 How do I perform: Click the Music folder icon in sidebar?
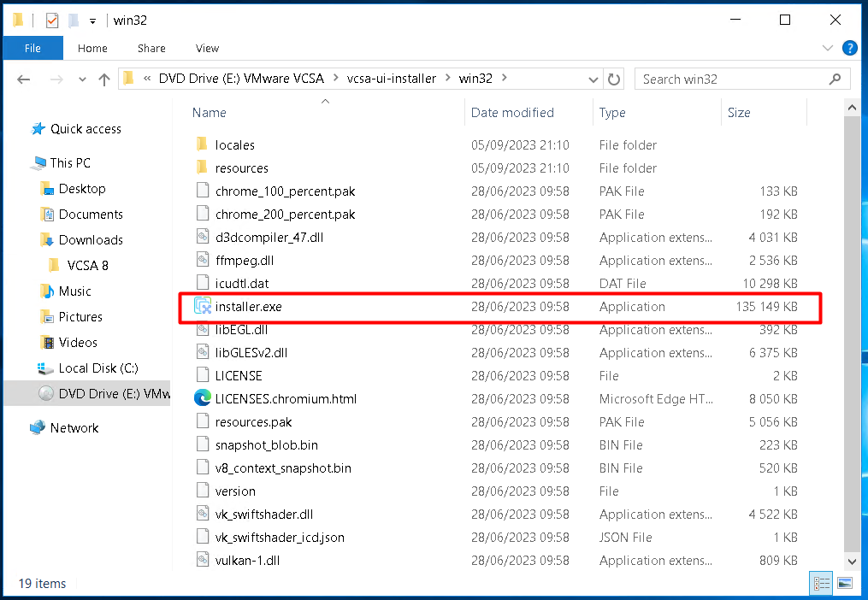coord(47,291)
